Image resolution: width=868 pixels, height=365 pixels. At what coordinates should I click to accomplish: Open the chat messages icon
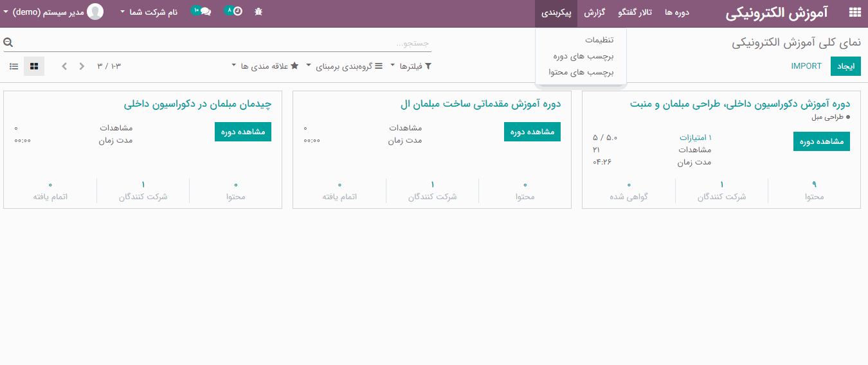tap(205, 12)
